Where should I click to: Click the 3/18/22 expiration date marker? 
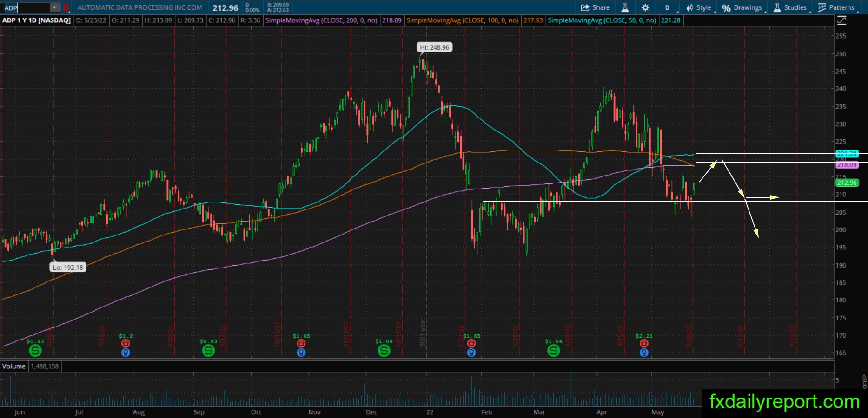coord(569,335)
